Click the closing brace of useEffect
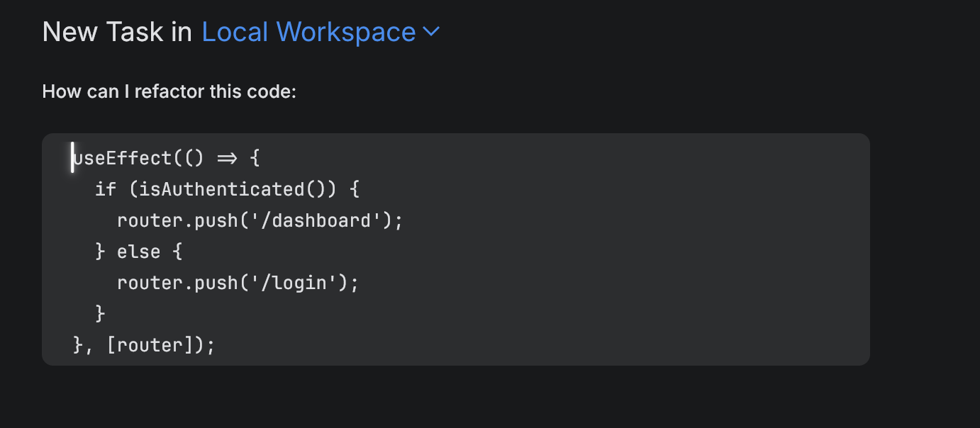 (x=75, y=344)
